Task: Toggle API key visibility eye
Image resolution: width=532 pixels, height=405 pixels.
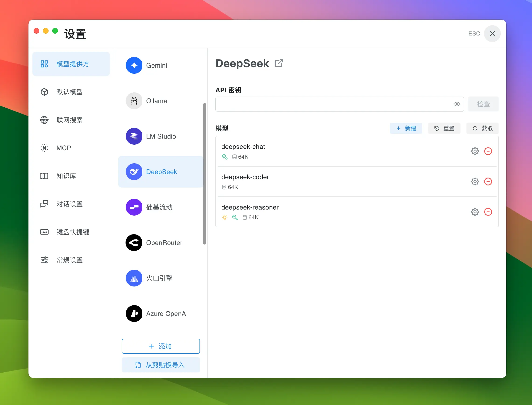Action: (457, 104)
